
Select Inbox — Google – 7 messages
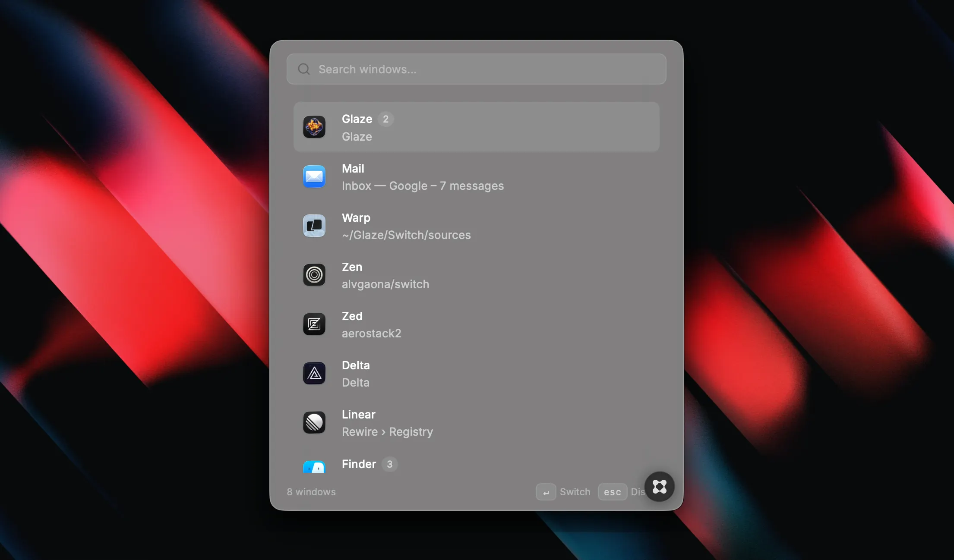423,186
